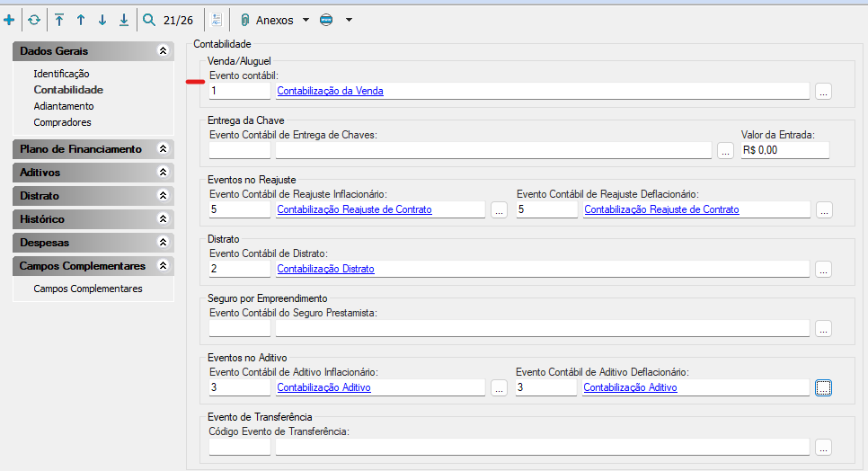Expand the Distrato sidebar section
Image resolution: width=868 pixels, height=471 pixels.
point(163,195)
